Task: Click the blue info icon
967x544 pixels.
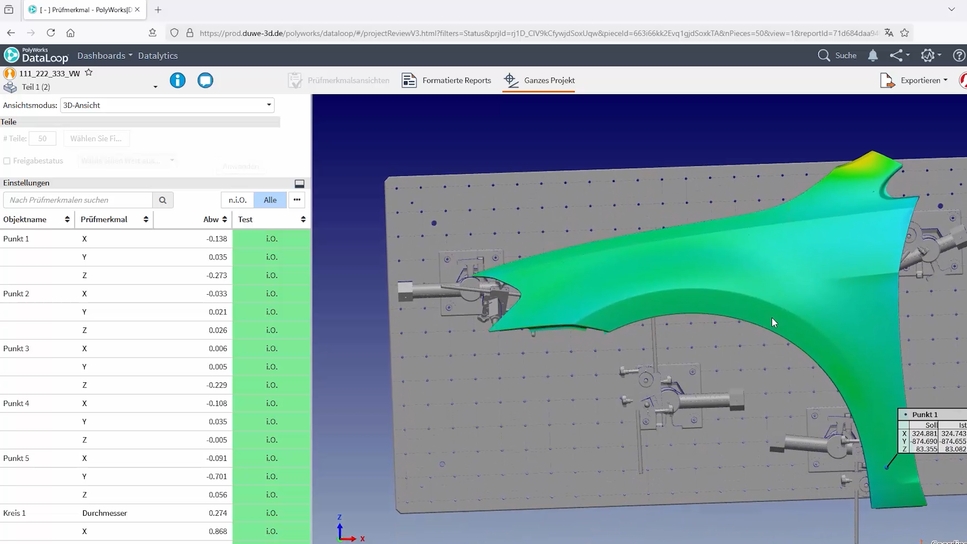Action: (177, 80)
